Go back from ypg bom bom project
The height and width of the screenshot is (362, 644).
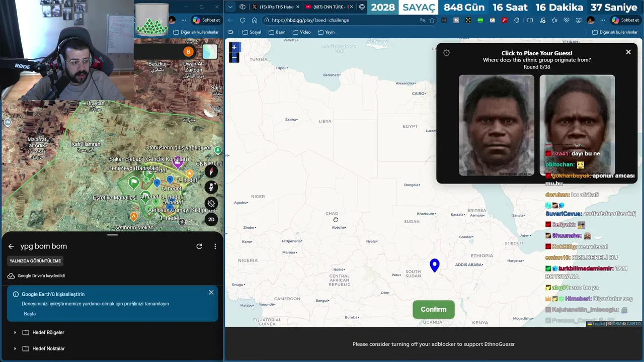point(11,246)
